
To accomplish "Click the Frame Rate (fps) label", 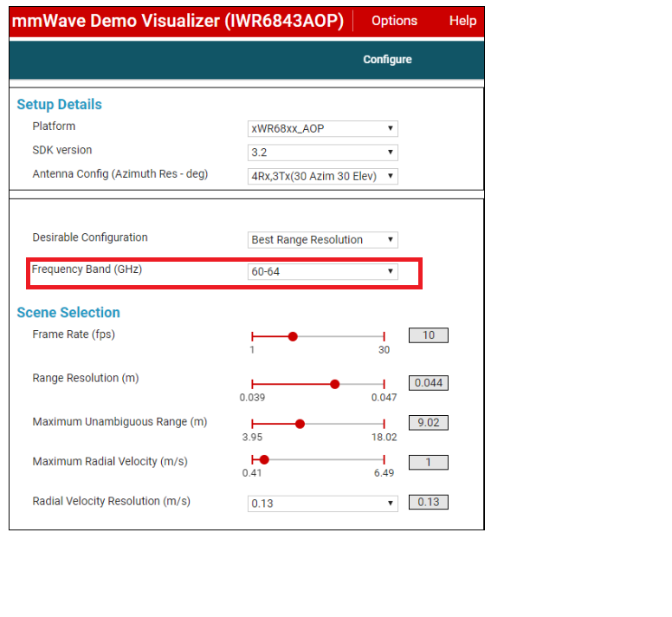I will [x=74, y=334].
